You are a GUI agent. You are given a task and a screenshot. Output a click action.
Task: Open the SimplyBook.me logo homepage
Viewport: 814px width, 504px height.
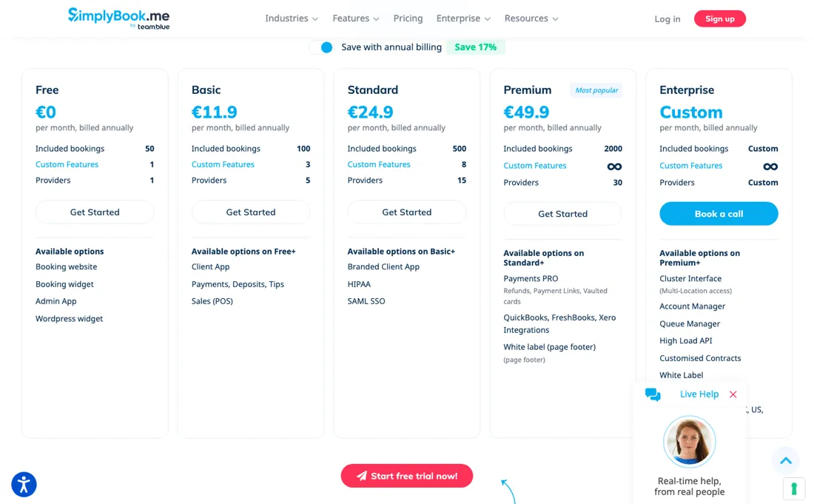point(118,19)
